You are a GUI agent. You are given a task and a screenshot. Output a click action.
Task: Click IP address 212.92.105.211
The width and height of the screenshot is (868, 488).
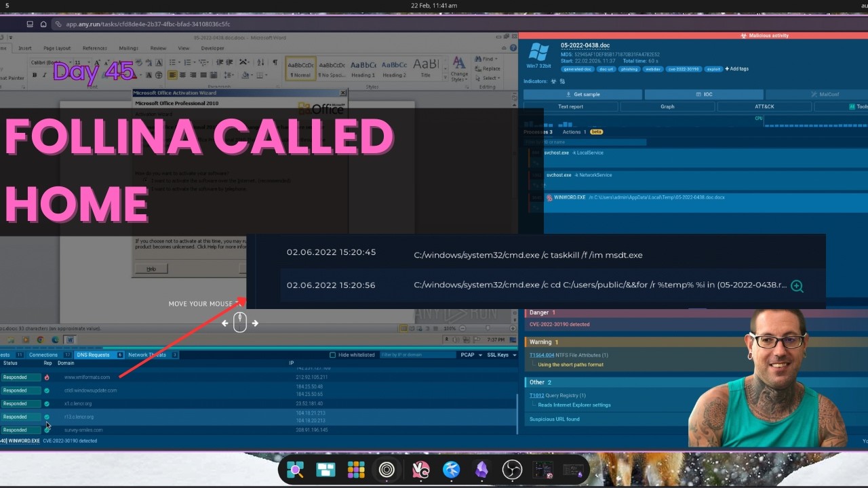[312, 377]
